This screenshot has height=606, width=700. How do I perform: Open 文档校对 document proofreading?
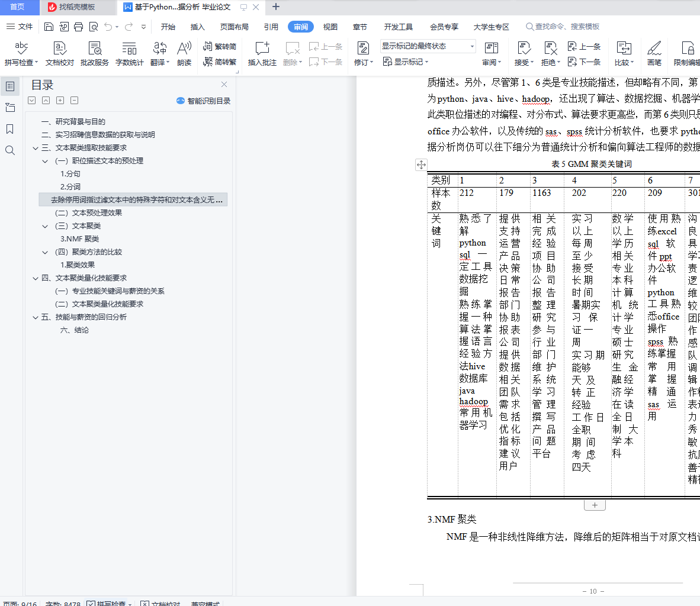pos(59,53)
